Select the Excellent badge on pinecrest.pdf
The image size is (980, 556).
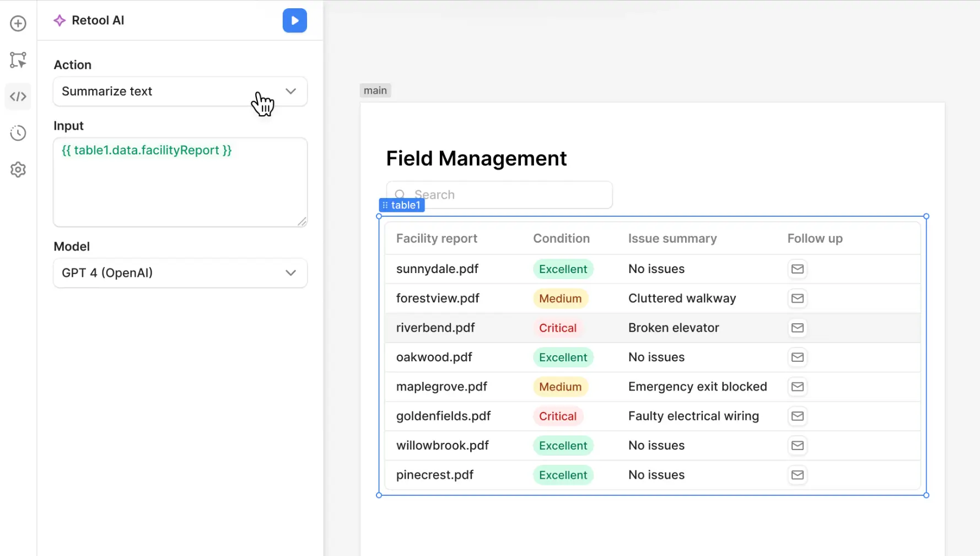click(x=563, y=475)
